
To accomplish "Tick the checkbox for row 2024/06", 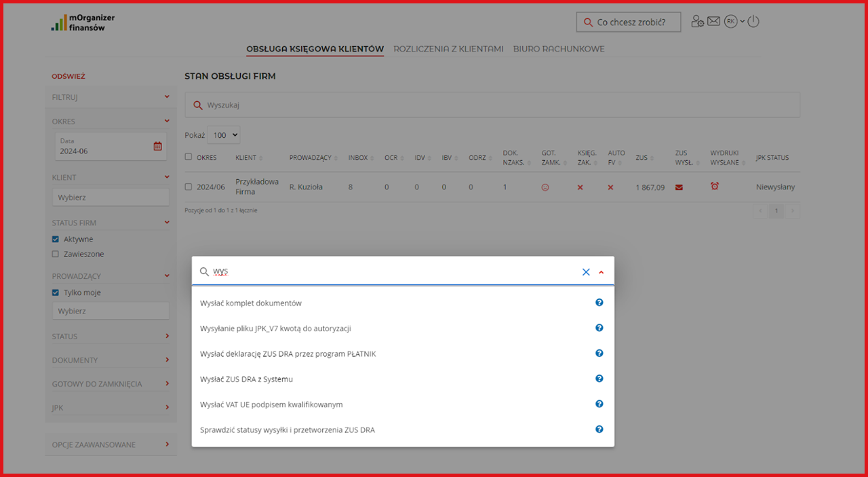I will coord(189,187).
